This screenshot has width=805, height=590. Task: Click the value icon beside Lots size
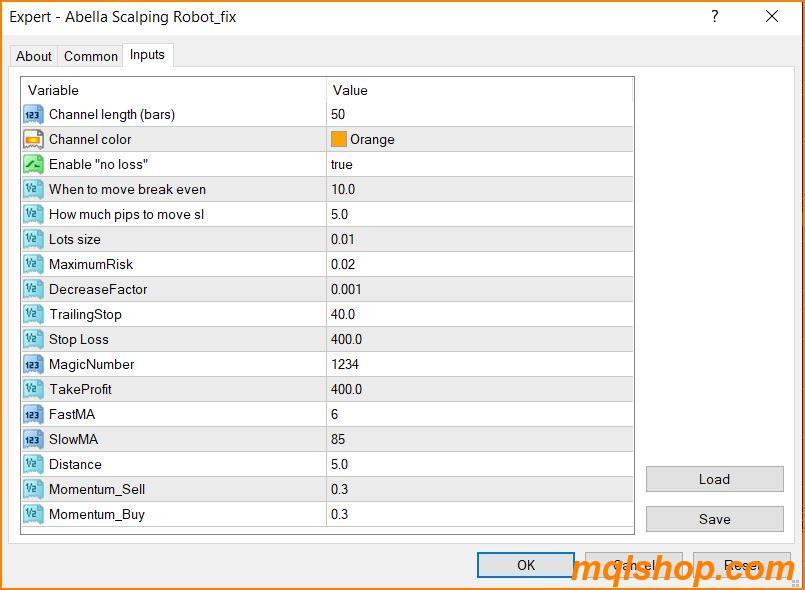(33, 239)
